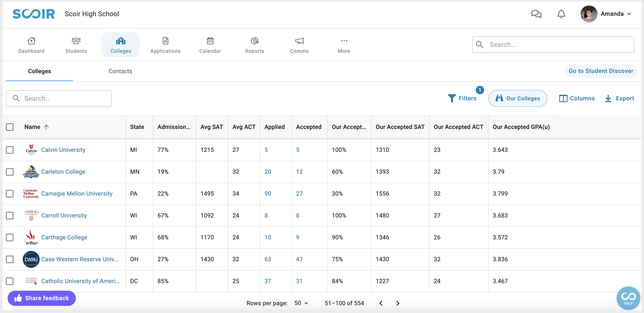Select the Case Western Reserve checkbox
Screen dimensions: 644x313
tap(10, 259)
